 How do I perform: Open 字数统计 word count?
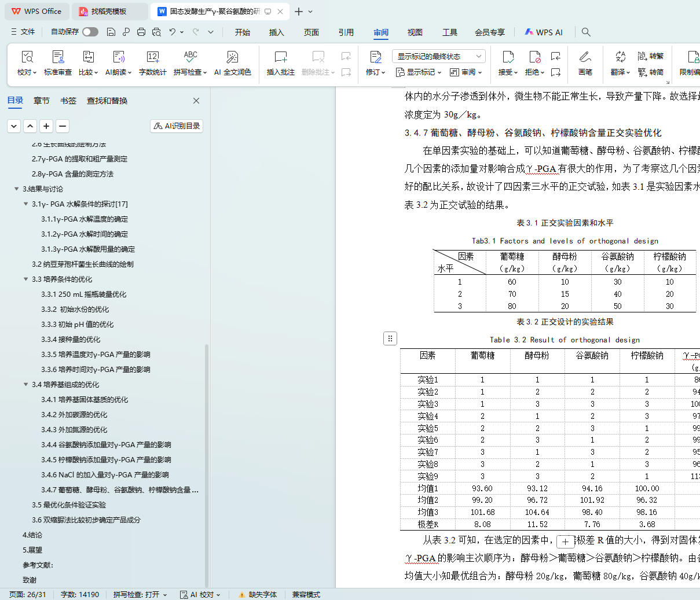[153, 62]
